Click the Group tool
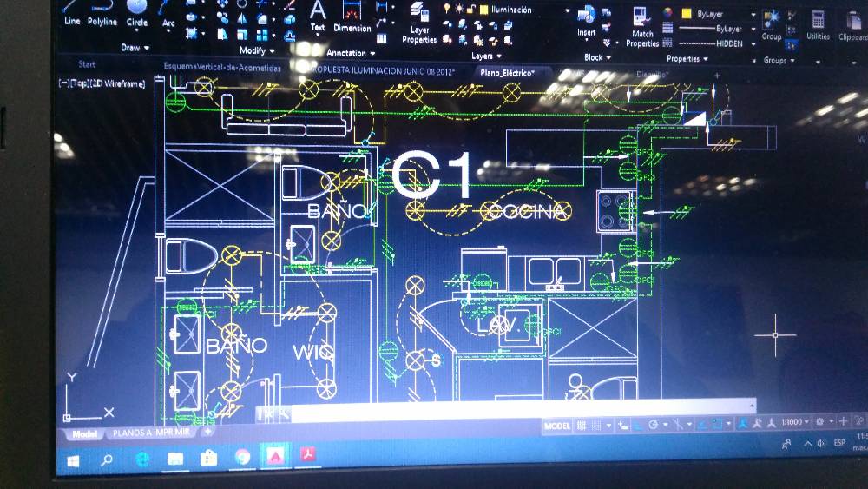868x489 pixels. [x=771, y=26]
